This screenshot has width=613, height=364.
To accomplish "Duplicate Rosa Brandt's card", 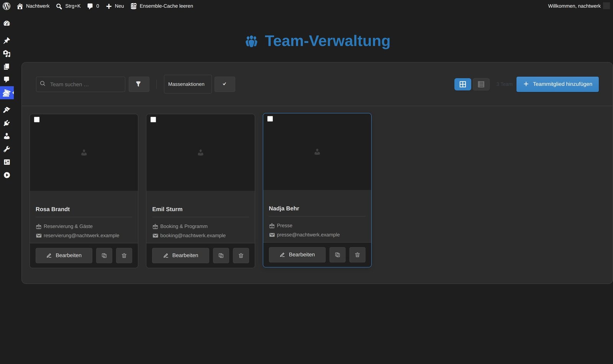I will 104,256.
